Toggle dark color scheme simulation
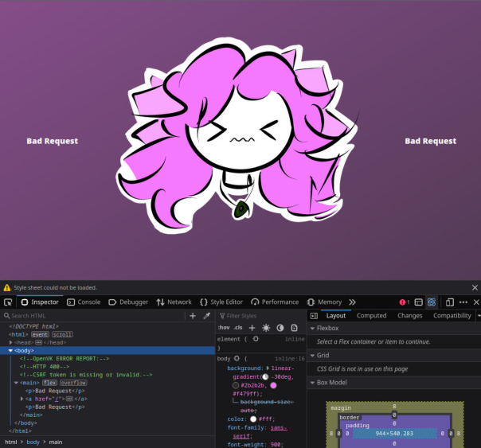This screenshot has width=481, height=448. 280,328
